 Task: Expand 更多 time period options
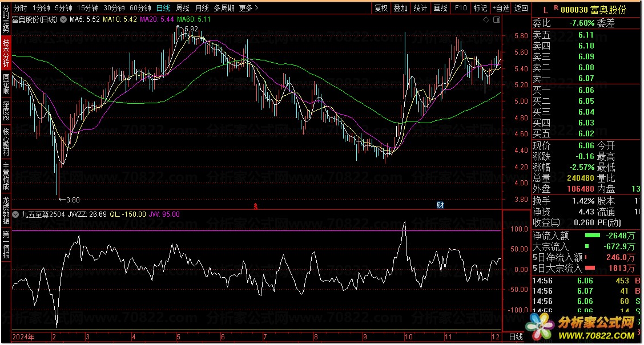pos(248,8)
